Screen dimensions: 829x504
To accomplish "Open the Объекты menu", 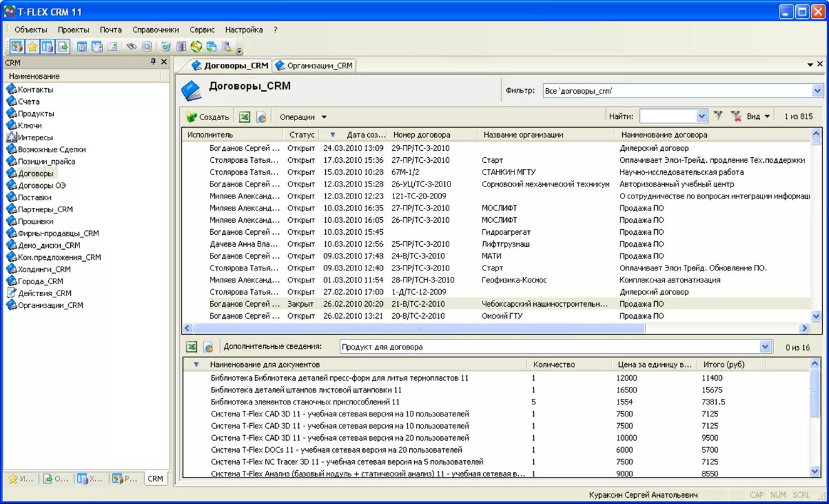I will [x=31, y=29].
